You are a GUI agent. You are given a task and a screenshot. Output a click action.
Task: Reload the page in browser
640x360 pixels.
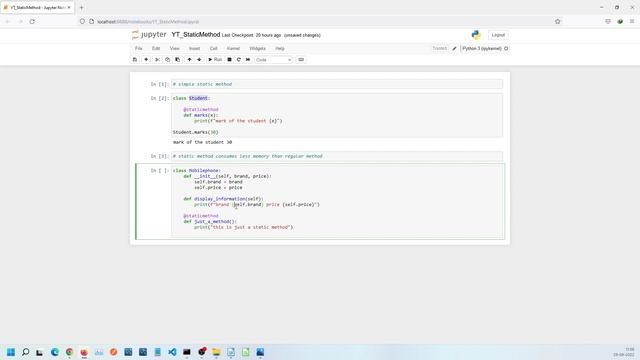(x=32, y=22)
